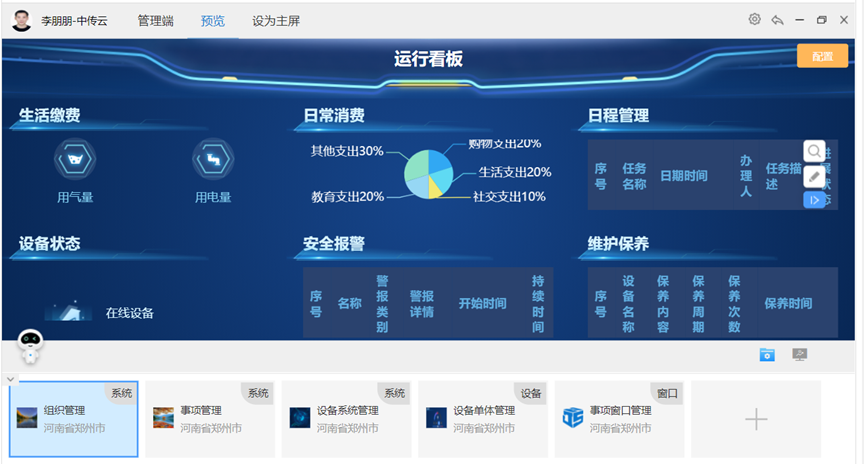The height and width of the screenshot is (464, 864).
Task: Click the monitor display icon above cards
Action: [799, 355]
